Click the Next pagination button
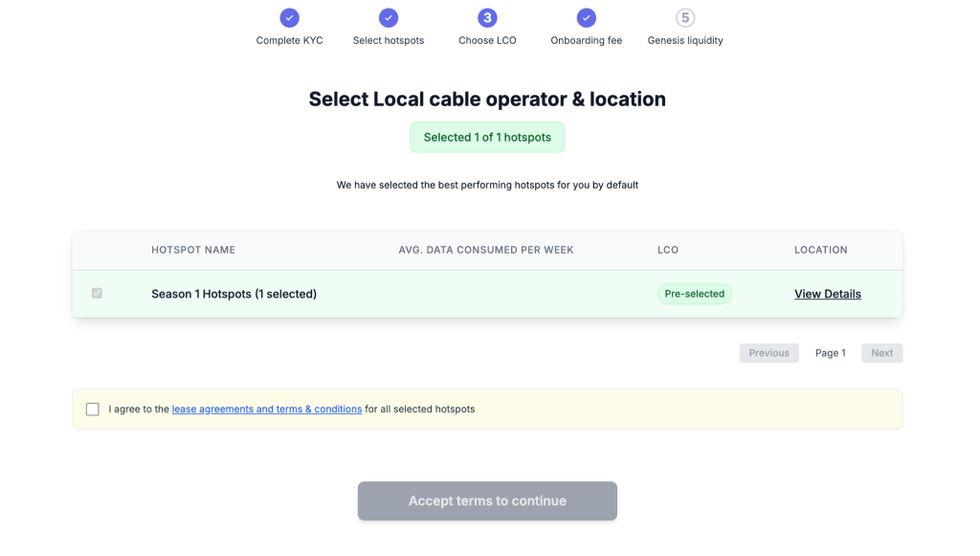Viewport: 980px width, 556px height. click(881, 353)
